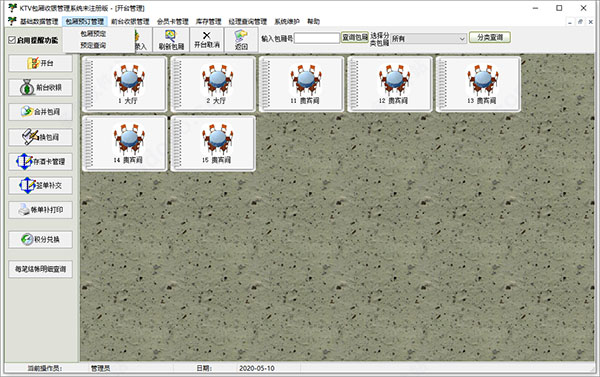
Task: Open the 签单补交 sidebar button
Action: (x=40, y=186)
